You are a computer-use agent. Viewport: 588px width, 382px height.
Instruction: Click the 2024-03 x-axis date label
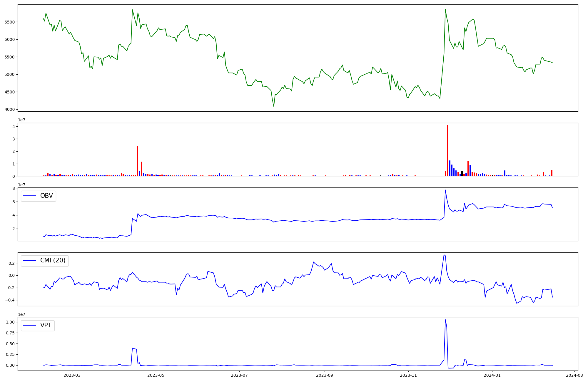(x=574, y=375)
